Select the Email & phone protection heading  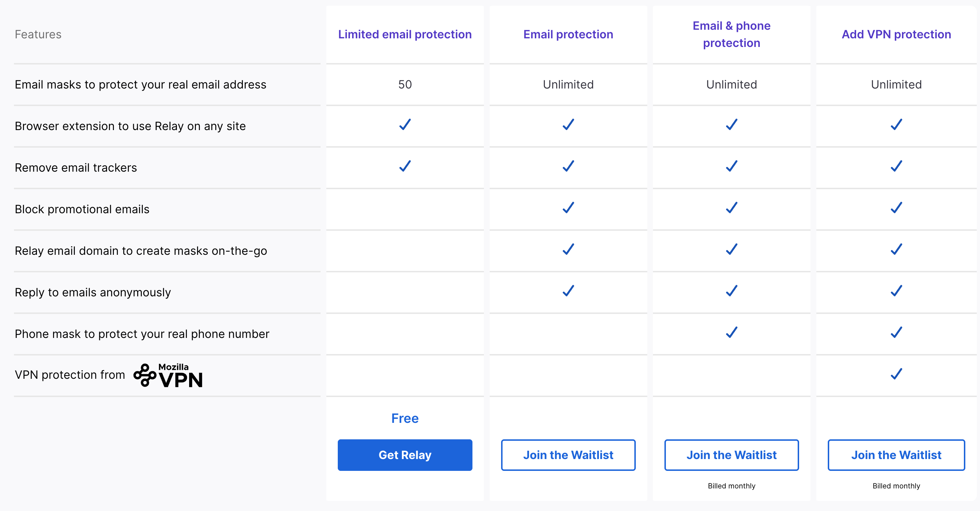731,34
